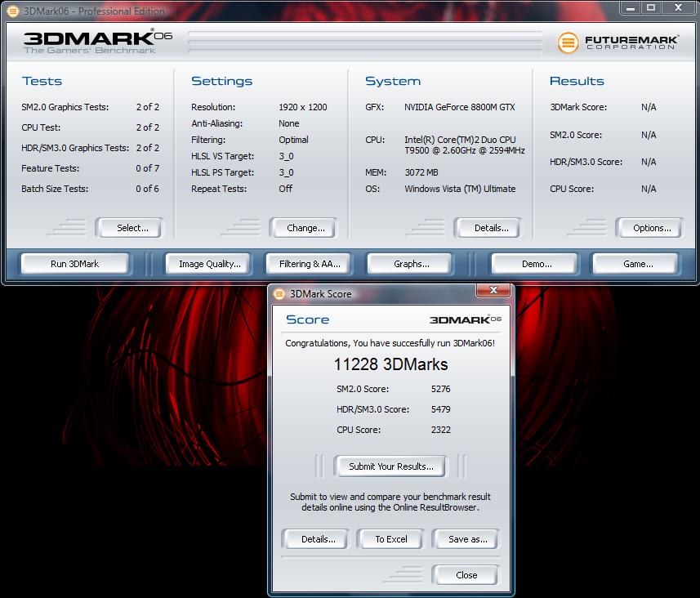Click the 'Feature Tests:' label

click(50, 168)
